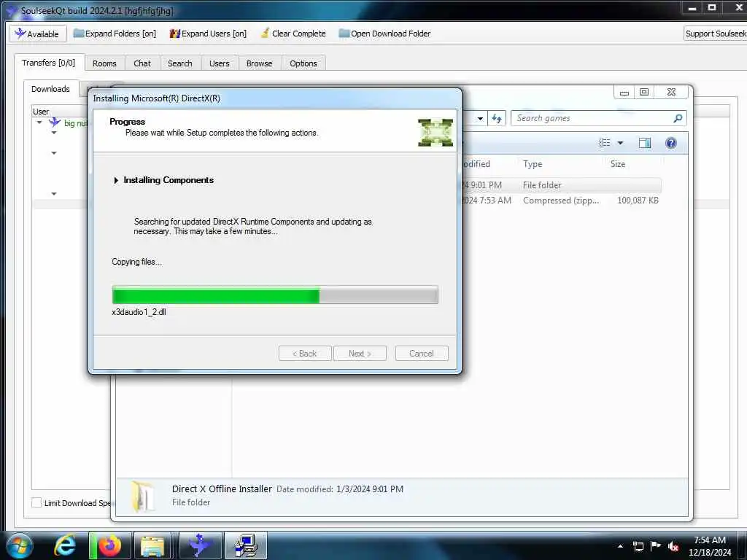Click the Explorer refresh arrows button
This screenshot has width=747, height=560.
(x=497, y=118)
